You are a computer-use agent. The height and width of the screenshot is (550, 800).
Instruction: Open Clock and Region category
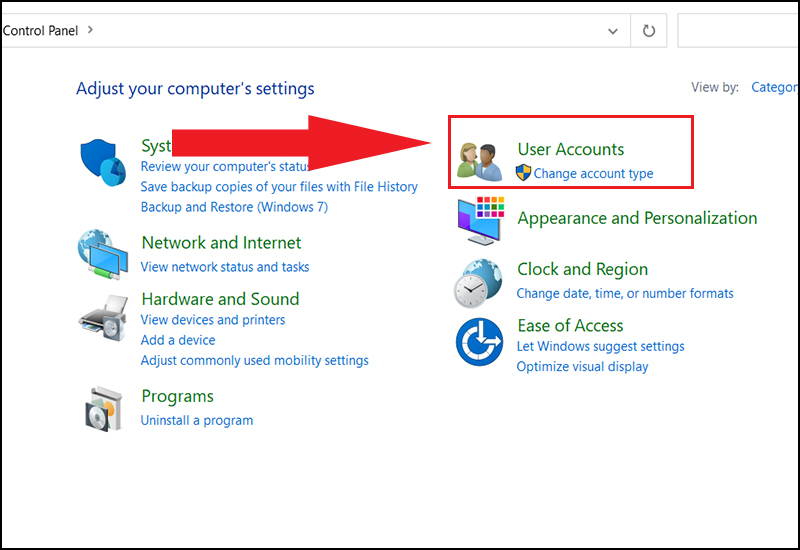point(583,269)
